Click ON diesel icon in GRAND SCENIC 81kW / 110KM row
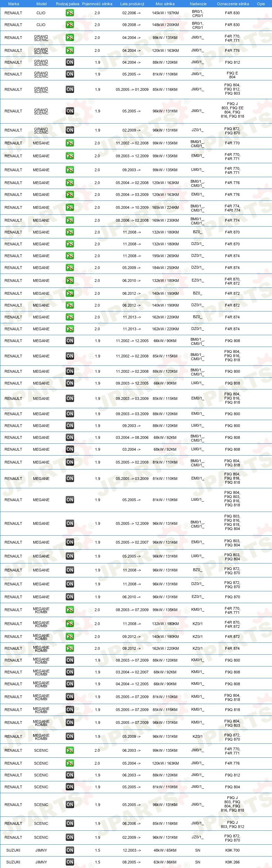Image resolution: width=272 pixels, height=868 pixels. (x=70, y=74)
